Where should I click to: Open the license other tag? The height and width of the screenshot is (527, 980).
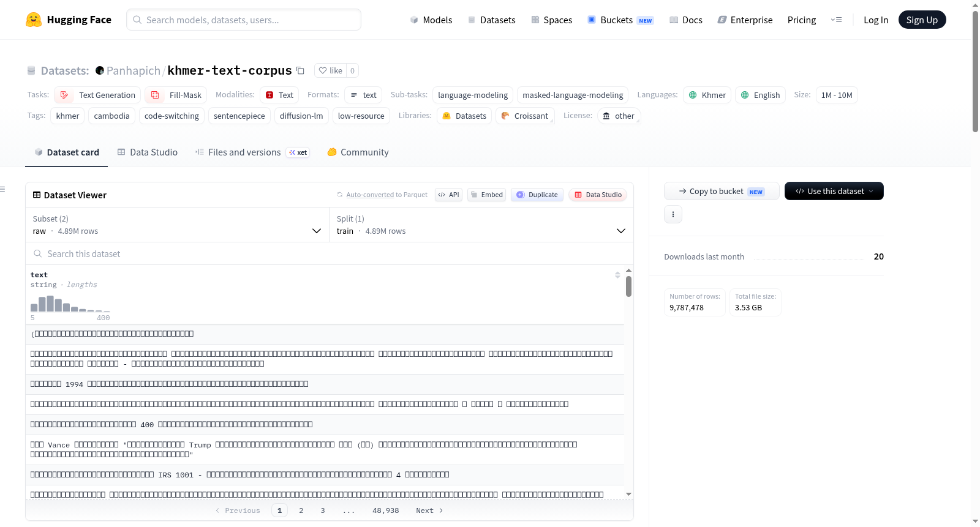coord(619,116)
